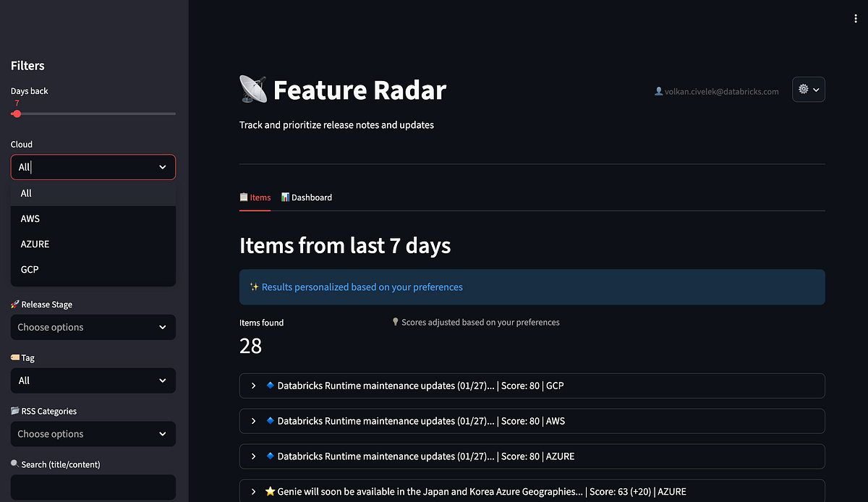Open the RSS Categories options dropdown
The width and height of the screenshot is (868, 502).
click(93, 434)
